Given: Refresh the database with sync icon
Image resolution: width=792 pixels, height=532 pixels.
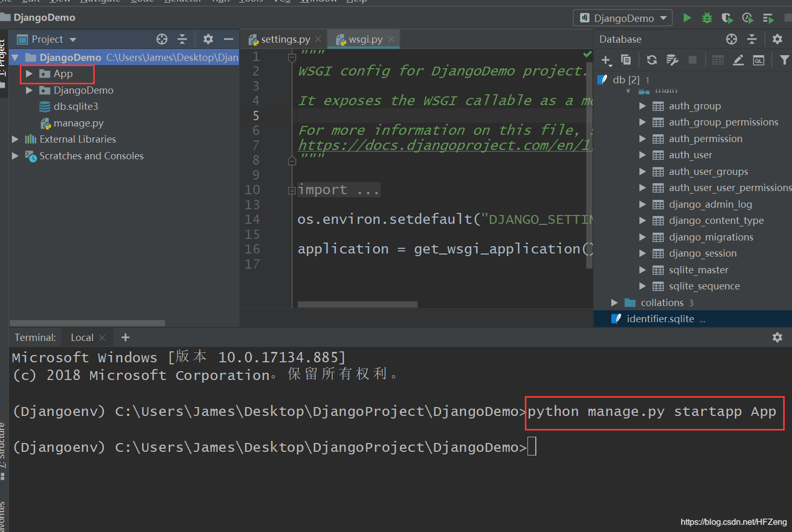Looking at the screenshot, I should click(x=651, y=60).
